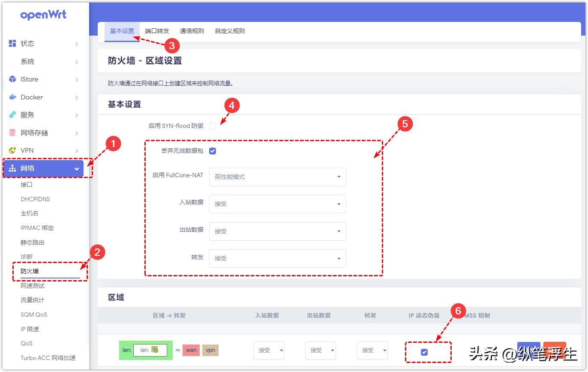Open the 自定义规则 tab
Screen dimensions: 588x372
coord(230,30)
